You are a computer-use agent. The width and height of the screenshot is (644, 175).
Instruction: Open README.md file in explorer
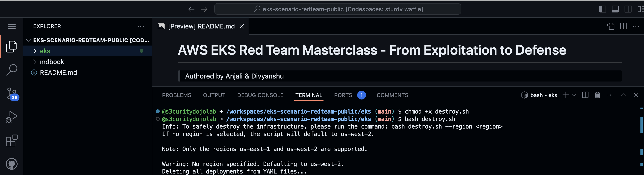(58, 73)
